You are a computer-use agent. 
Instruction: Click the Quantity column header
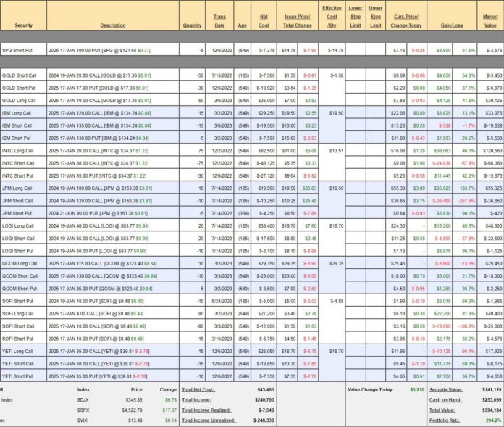point(192,25)
